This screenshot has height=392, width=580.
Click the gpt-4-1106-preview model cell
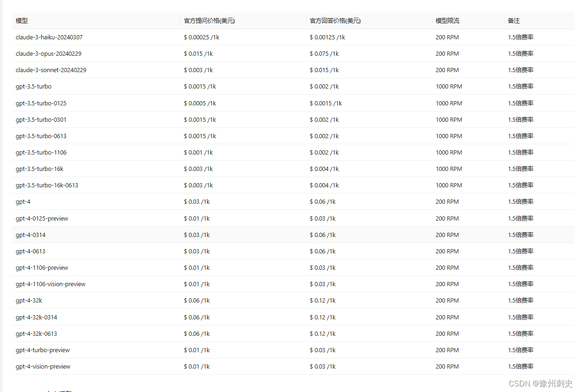tap(42, 267)
